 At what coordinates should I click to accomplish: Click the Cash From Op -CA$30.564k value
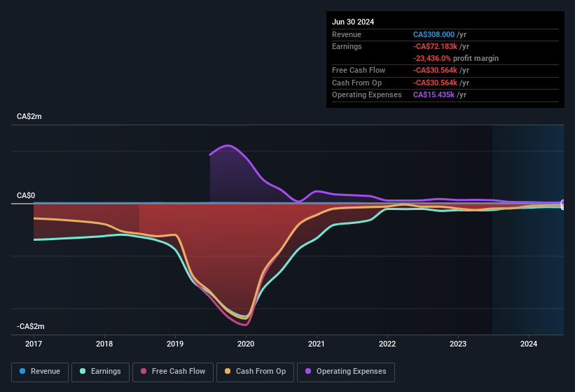pos(436,83)
